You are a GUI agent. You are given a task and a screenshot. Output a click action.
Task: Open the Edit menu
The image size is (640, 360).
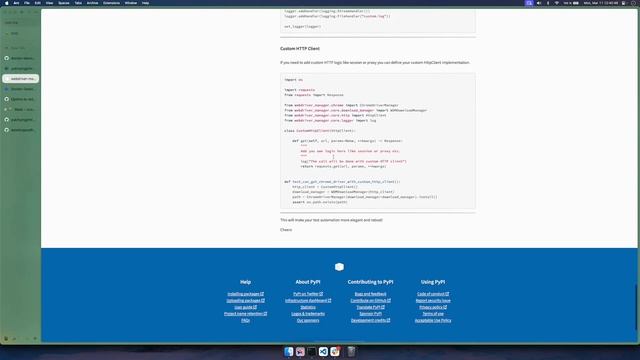38,3
